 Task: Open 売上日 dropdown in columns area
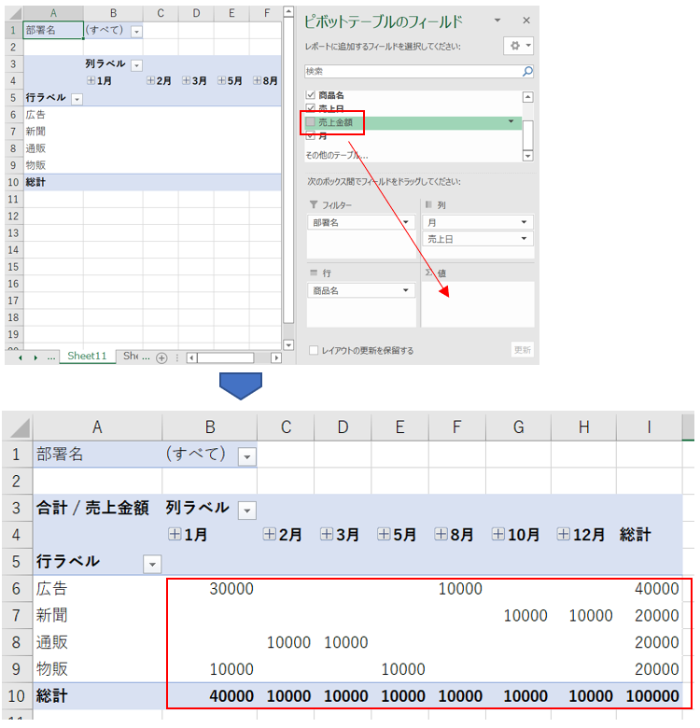(525, 239)
